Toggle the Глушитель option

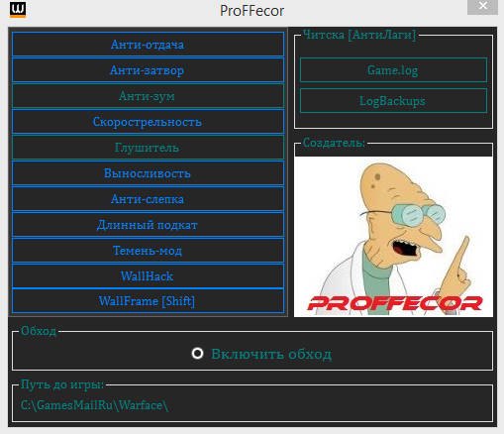(148, 148)
